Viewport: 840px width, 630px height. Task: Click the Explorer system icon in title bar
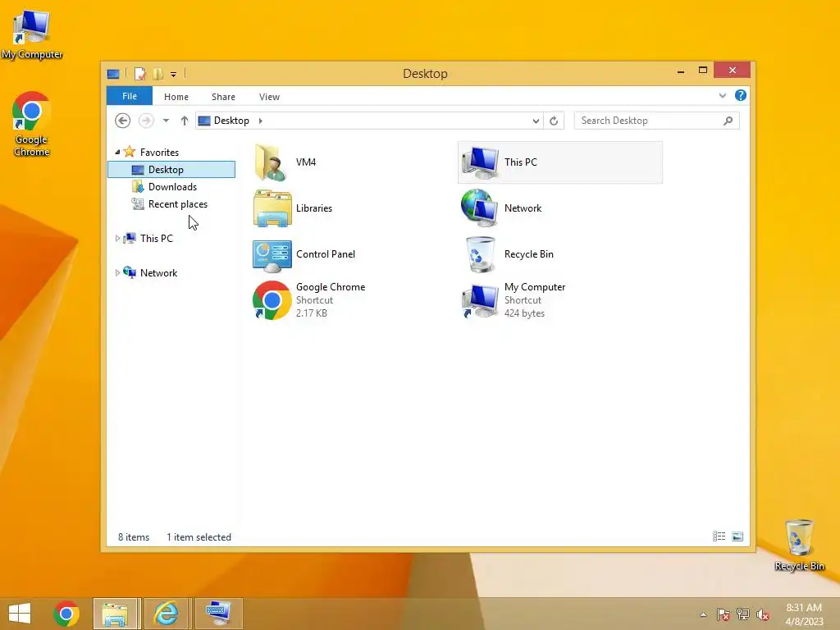point(113,74)
